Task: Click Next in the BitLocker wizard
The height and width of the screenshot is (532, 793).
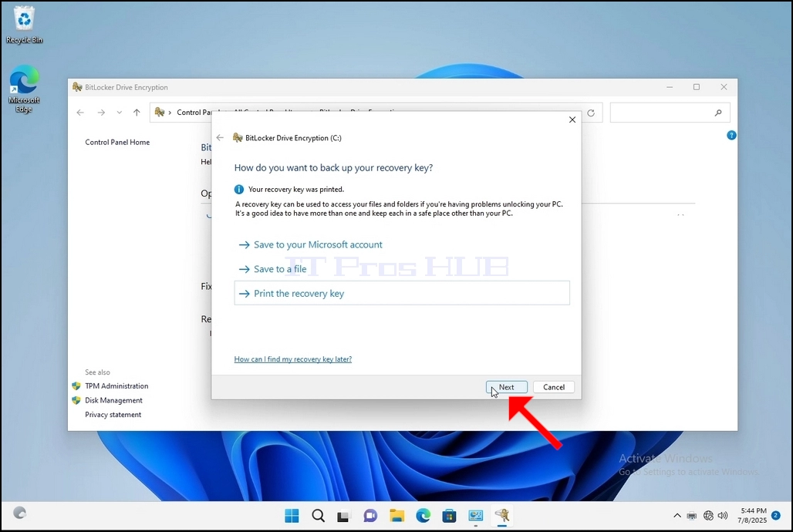Action: [x=506, y=387]
